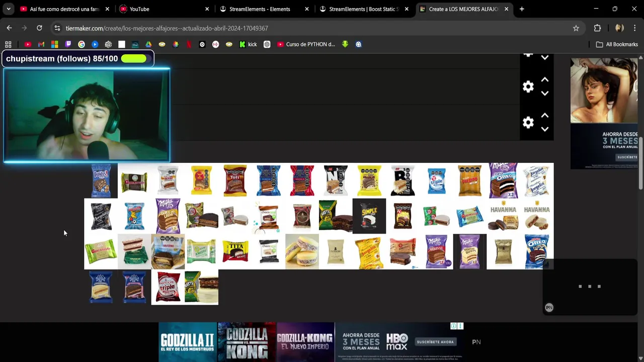Open Chrome profile avatar
The image size is (644, 362).
point(619,28)
